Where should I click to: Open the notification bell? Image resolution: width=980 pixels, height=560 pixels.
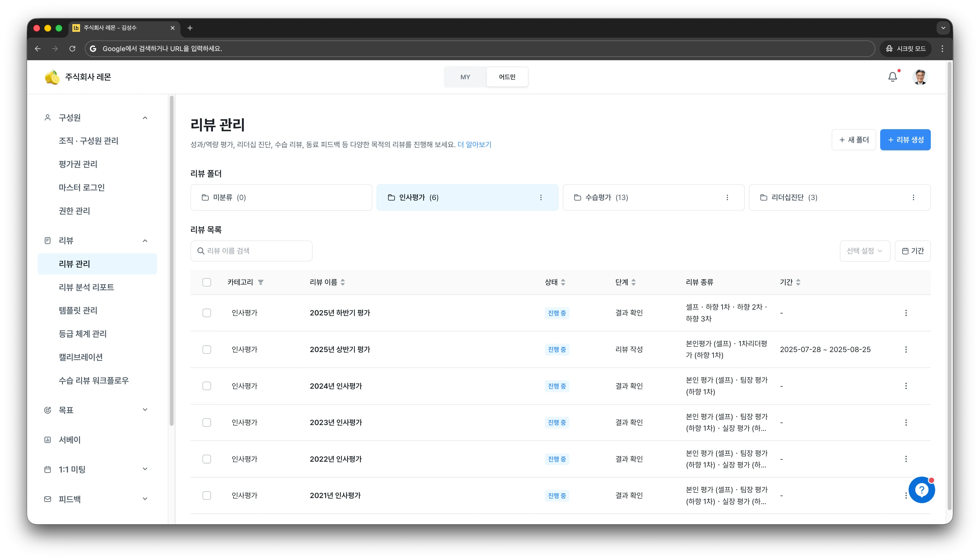click(x=892, y=77)
